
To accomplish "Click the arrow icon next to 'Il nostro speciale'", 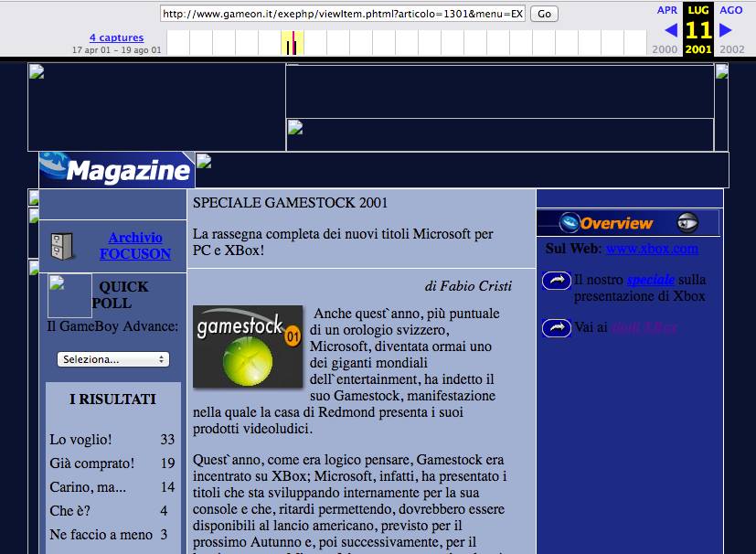I will (x=556, y=281).
